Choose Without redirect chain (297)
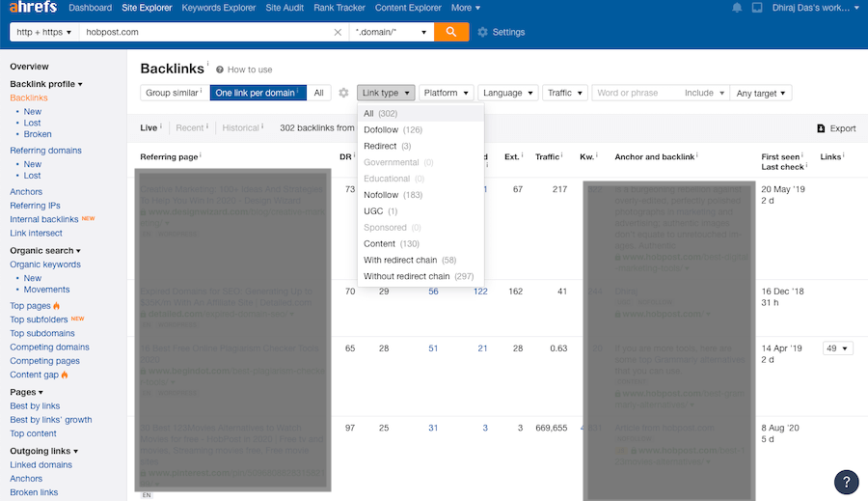 [421, 276]
